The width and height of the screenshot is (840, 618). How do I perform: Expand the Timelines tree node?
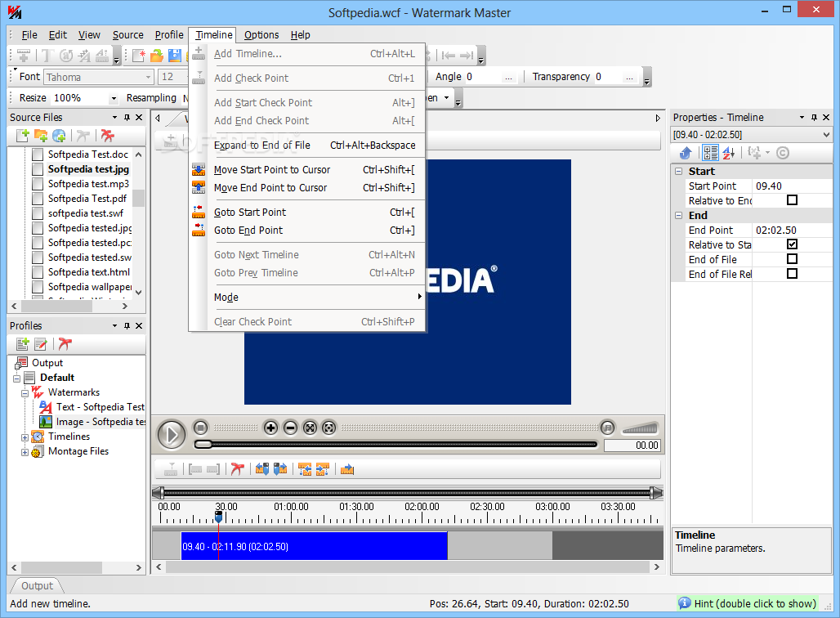pyautogui.click(x=25, y=437)
